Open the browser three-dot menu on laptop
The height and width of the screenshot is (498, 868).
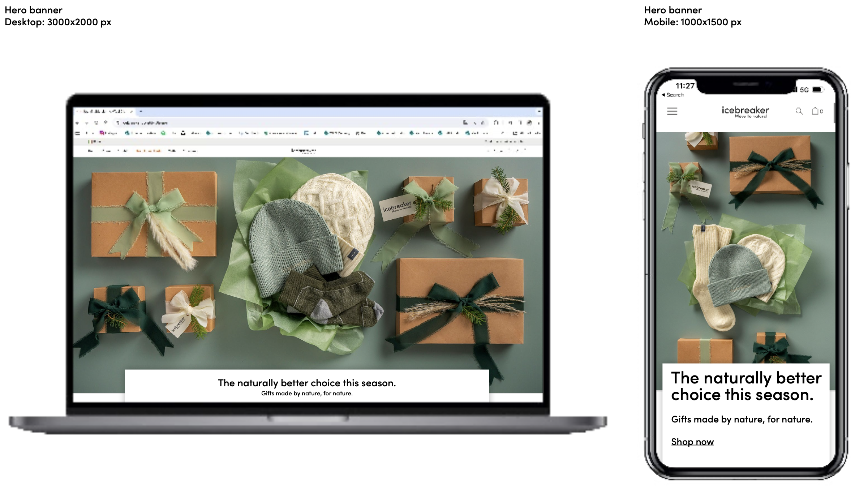(x=538, y=123)
